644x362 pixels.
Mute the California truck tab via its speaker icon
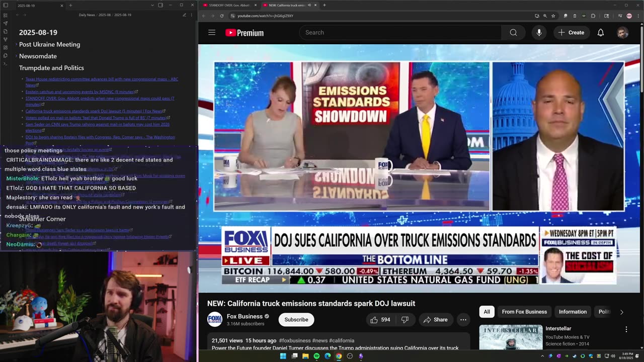coord(308,5)
